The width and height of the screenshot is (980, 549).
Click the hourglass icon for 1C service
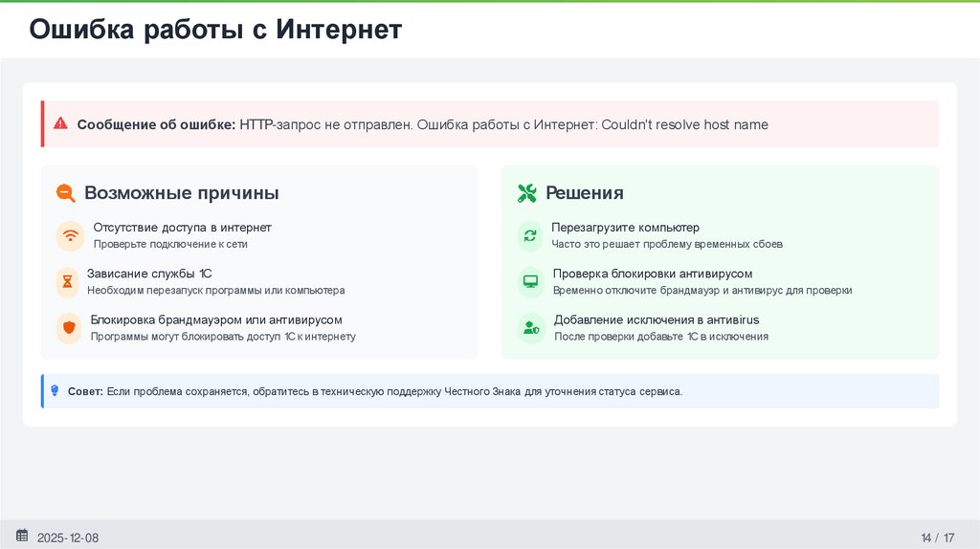click(67, 281)
